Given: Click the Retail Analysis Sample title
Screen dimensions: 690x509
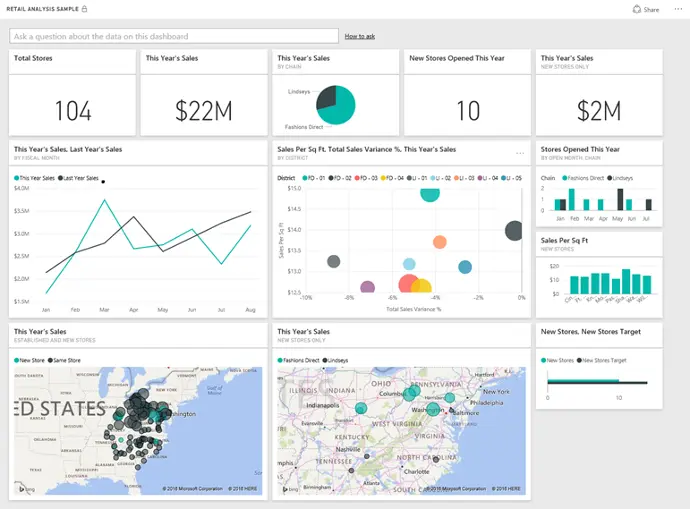Looking at the screenshot, I should [42, 9].
